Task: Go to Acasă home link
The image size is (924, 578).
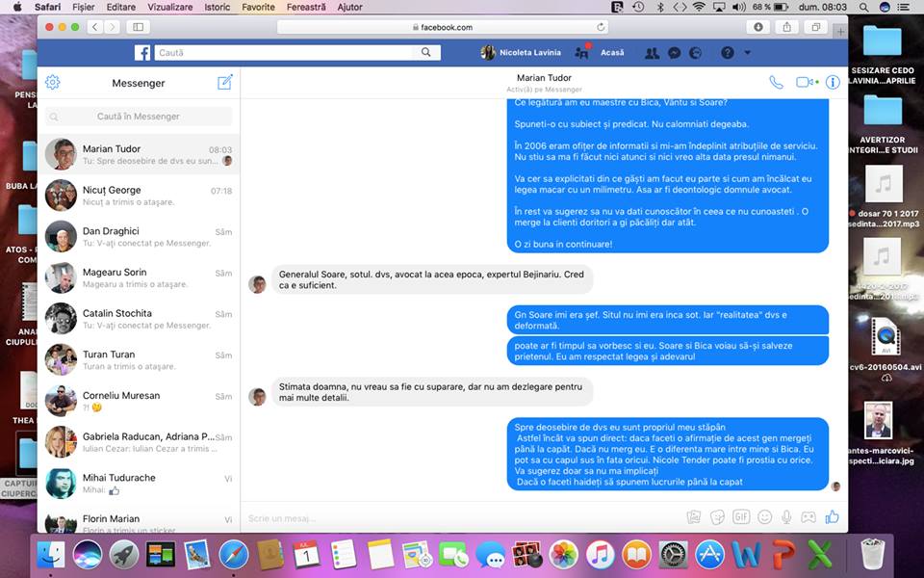Action: 612,53
